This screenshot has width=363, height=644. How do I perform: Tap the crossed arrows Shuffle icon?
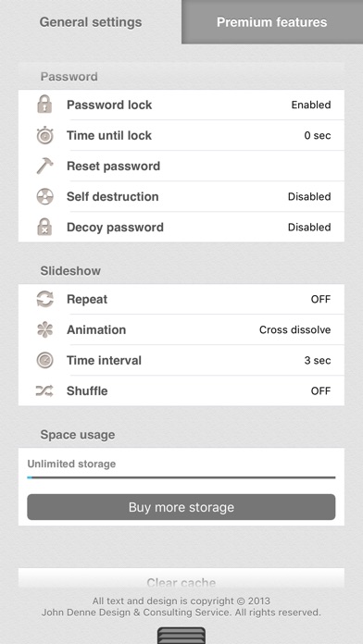click(44, 390)
